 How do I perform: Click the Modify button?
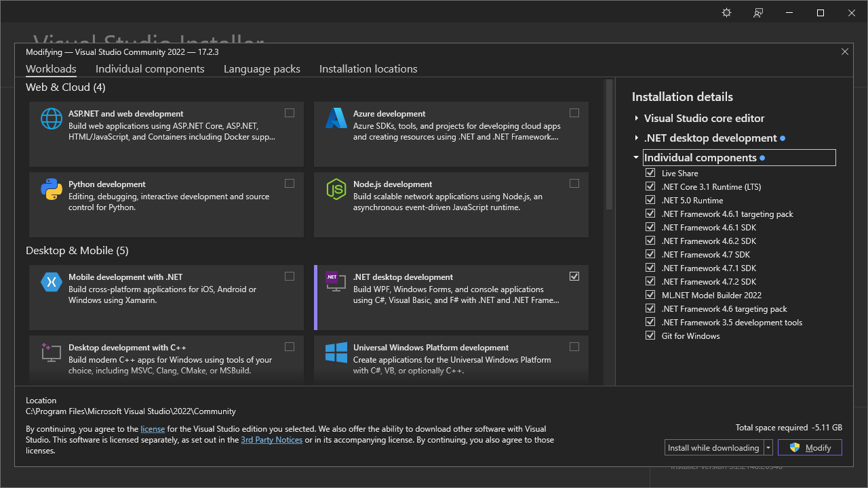click(x=810, y=447)
